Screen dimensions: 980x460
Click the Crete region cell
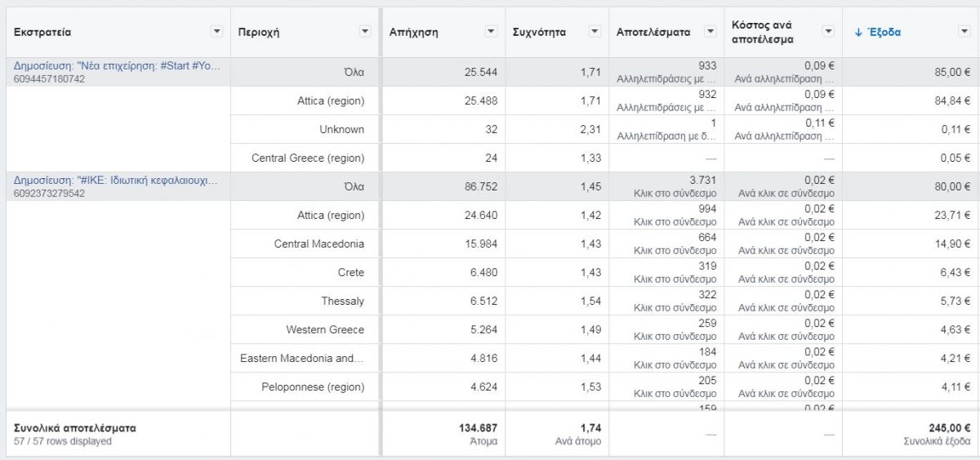coord(350,272)
